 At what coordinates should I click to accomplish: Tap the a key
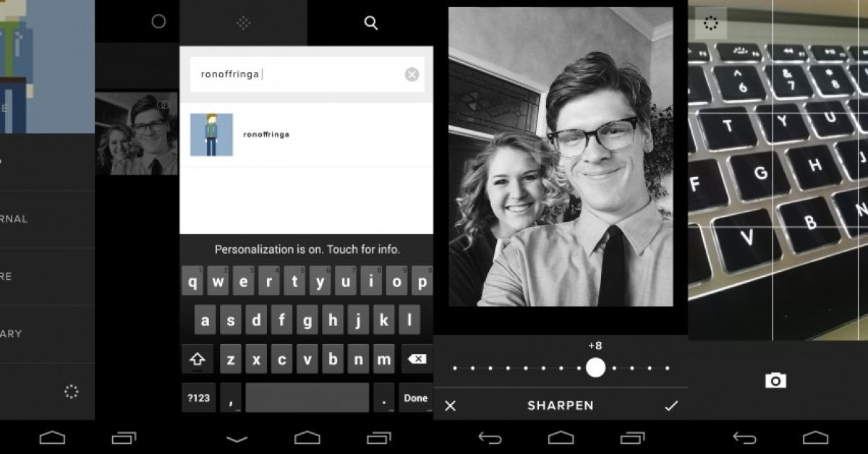click(x=205, y=320)
